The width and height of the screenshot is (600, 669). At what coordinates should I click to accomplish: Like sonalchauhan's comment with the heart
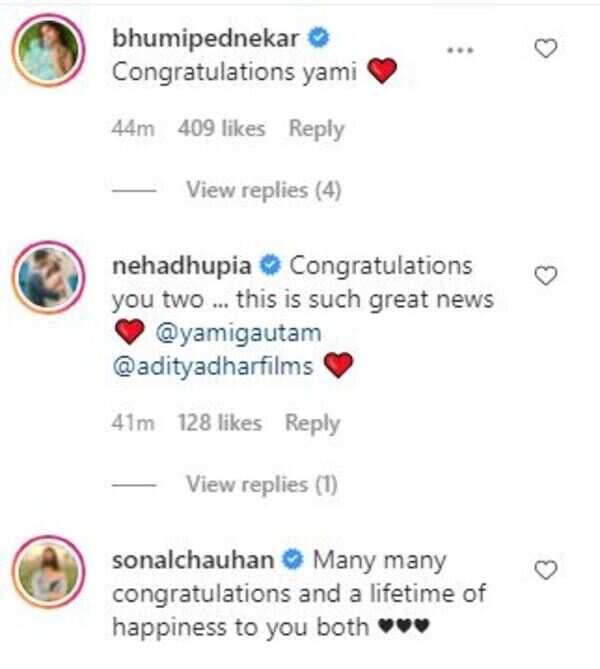point(545,570)
